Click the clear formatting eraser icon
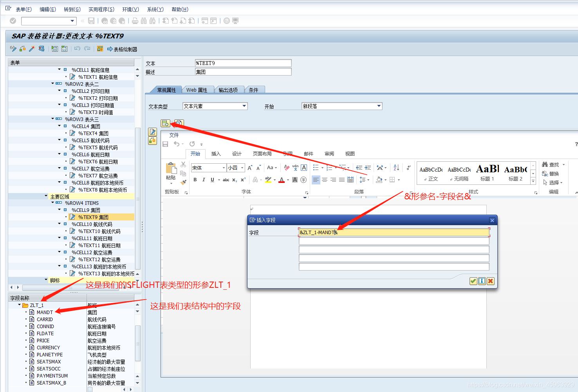 pos(287,168)
